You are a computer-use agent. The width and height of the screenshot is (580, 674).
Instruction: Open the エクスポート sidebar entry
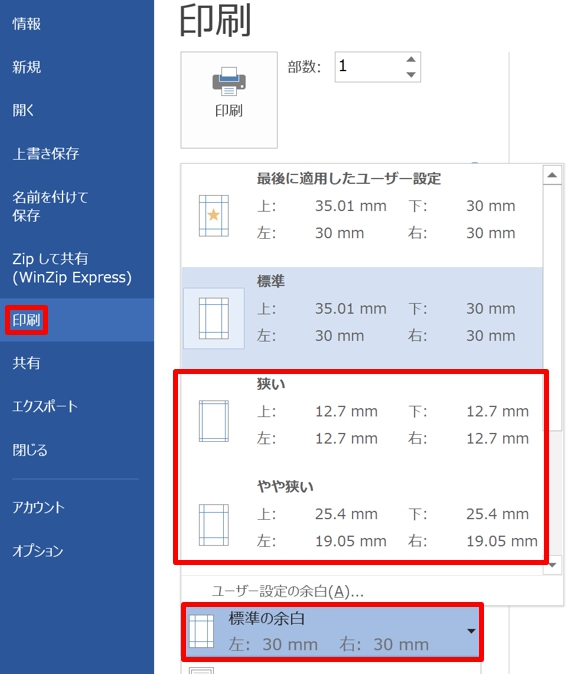click(45, 406)
